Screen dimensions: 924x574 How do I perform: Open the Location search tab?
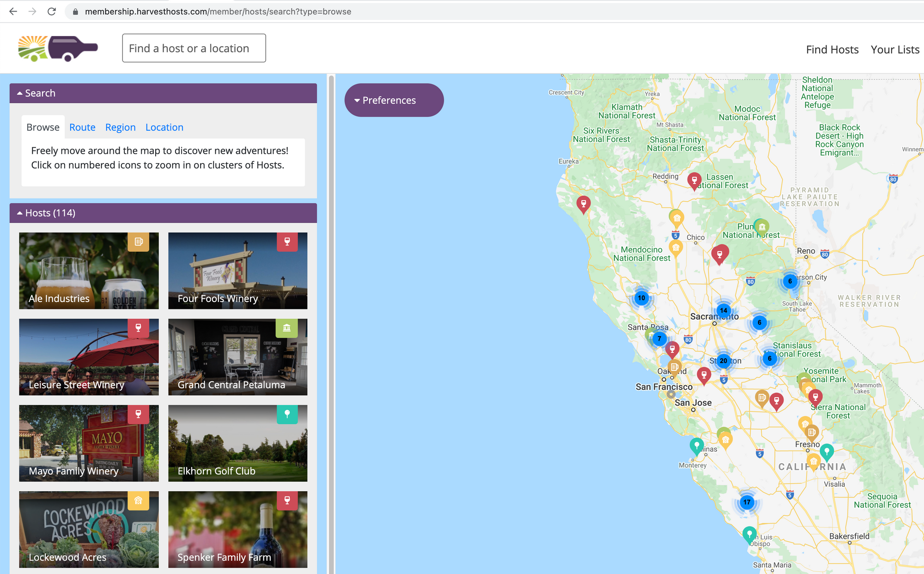pos(164,127)
